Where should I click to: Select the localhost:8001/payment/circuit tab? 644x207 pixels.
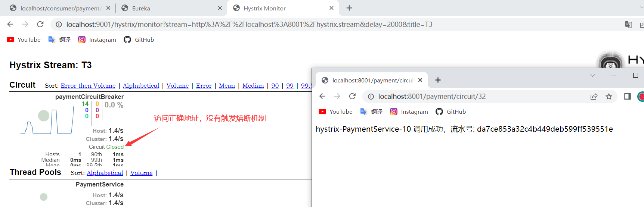pyautogui.click(x=372, y=80)
